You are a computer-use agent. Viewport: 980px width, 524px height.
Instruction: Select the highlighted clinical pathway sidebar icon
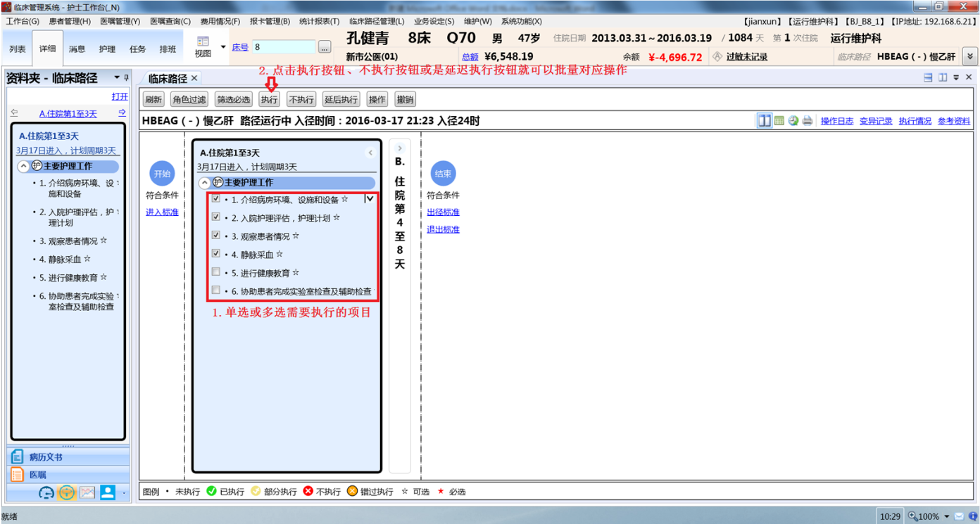tap(67, 492)
